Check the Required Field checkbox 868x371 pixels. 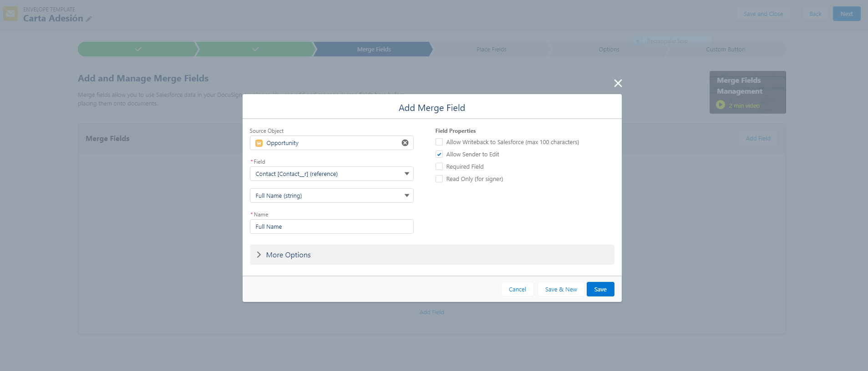439,167
